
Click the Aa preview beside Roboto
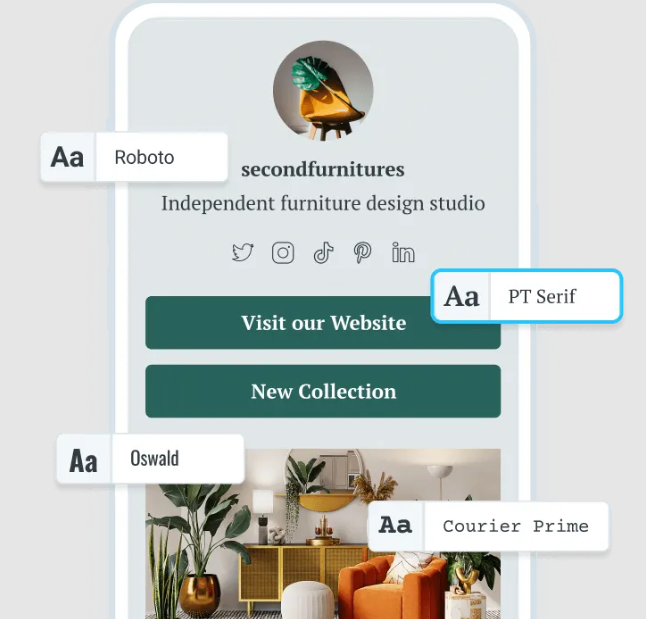[68, 157]
